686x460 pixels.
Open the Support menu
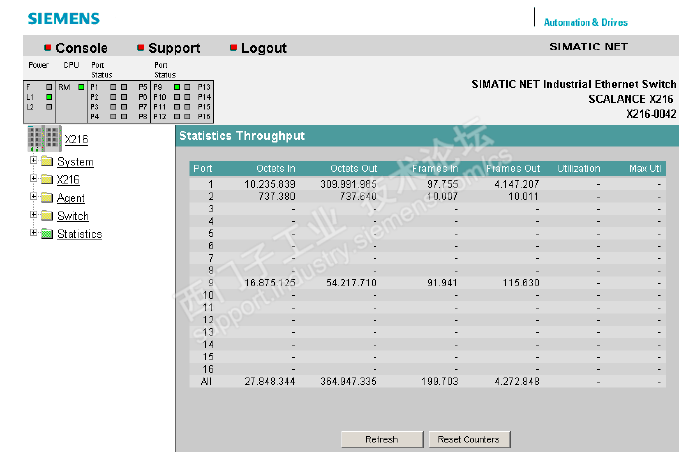[x=174, y=48]
